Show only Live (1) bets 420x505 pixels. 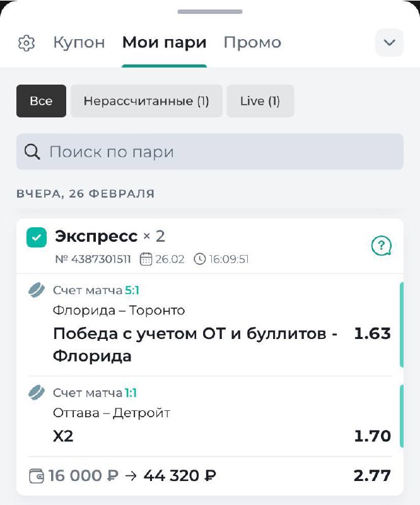[x=260, y=101]
